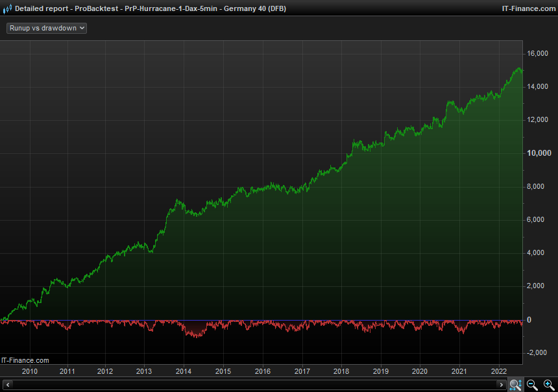Click the left scroll arrow of the timeline

tap(7, 385)
